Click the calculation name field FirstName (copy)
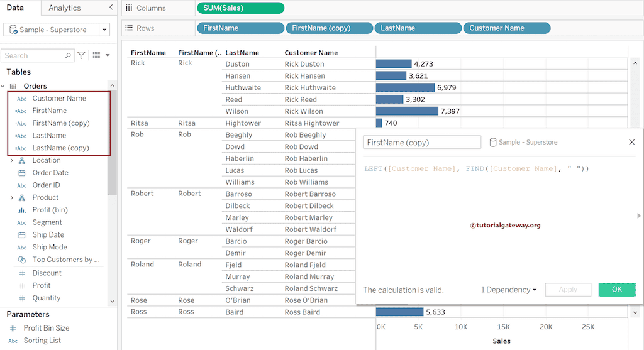The image size is (644, 350). pos(421,143)
